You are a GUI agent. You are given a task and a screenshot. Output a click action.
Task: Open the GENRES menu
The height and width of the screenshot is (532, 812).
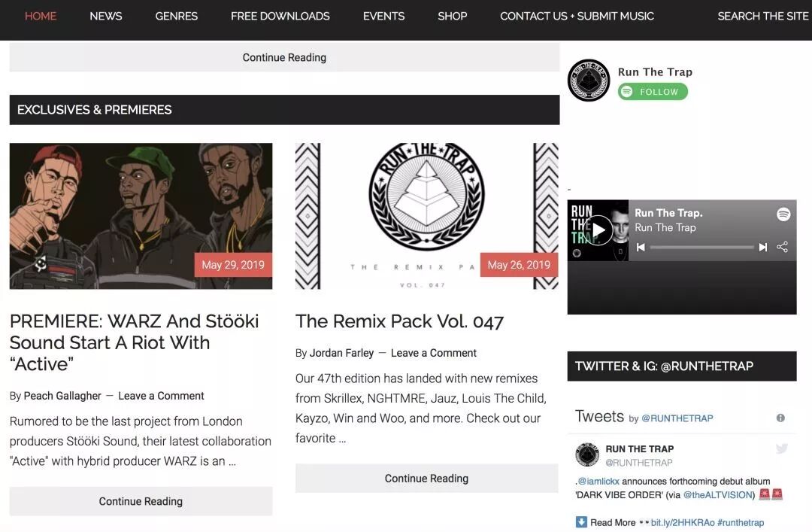coord(176,16)
